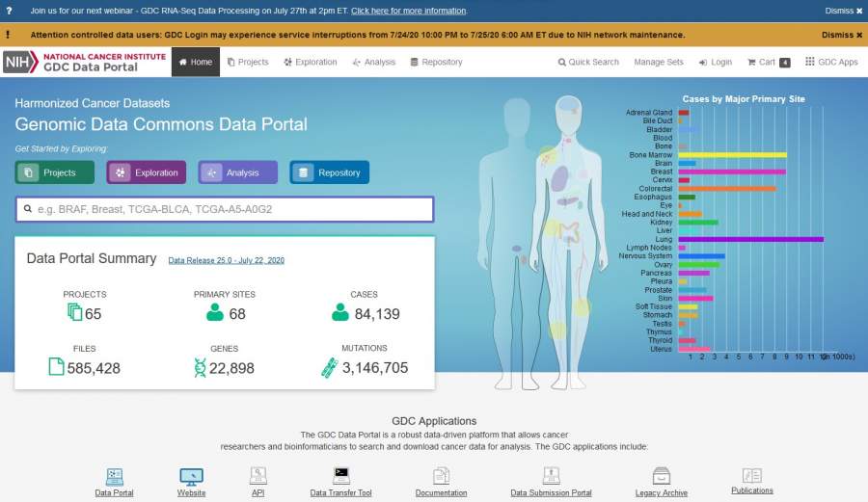The width and height of the screenshot is (868, 502).
Task: Open the Data Portal application icon
Action: click(x=114, y=477)
